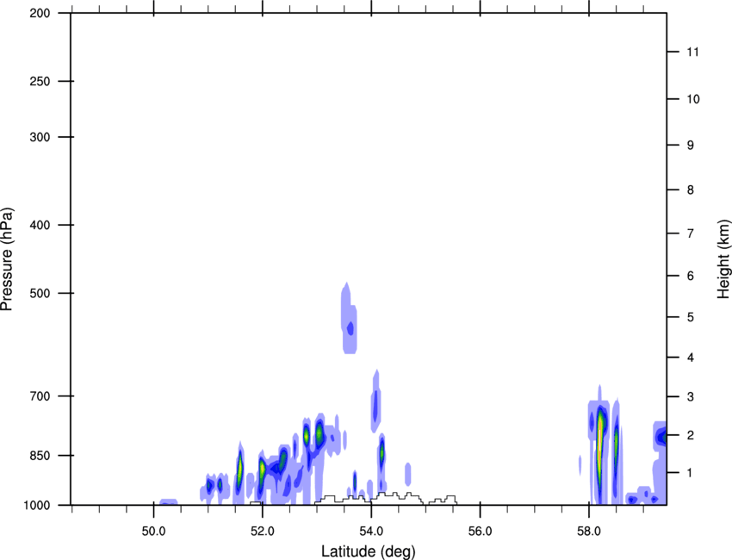The width and height of the screenshot is (732, 560).
Task: Click the 8 km height label
Action: [x=691, y=190]
